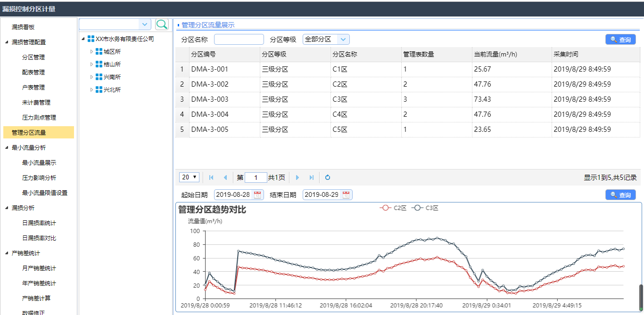
Task: Open the org tree search dropdown
Action: click(x=145, y=24)
